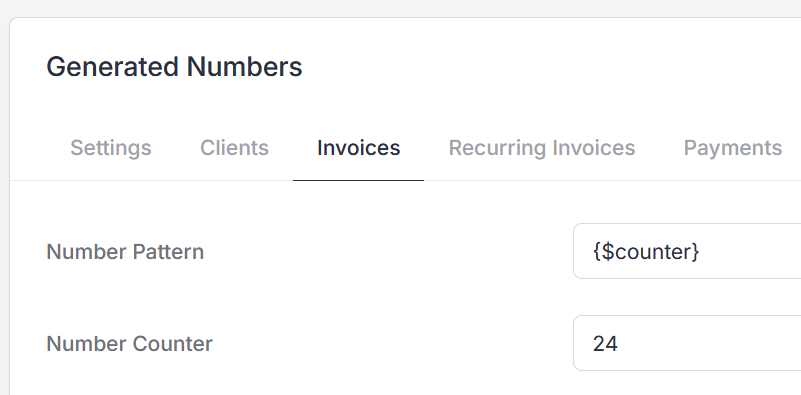Open the Settings tab

pyautogui.click(x=110, y=148)
